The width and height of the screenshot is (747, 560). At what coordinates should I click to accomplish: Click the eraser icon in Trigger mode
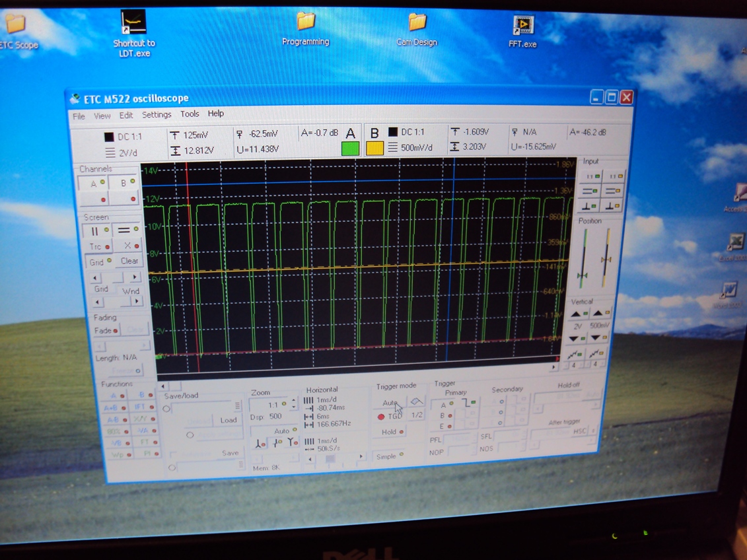pos(416,402)
